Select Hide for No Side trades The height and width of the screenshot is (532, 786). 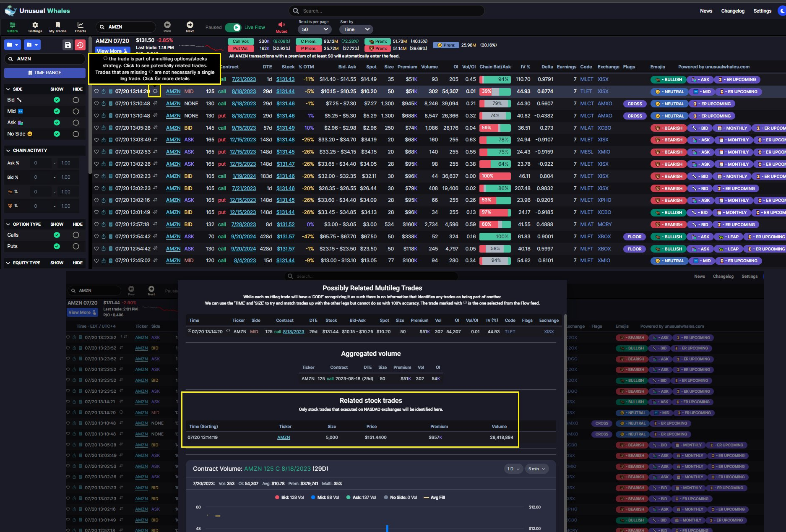pyautogui.click(x=76, y=134)
